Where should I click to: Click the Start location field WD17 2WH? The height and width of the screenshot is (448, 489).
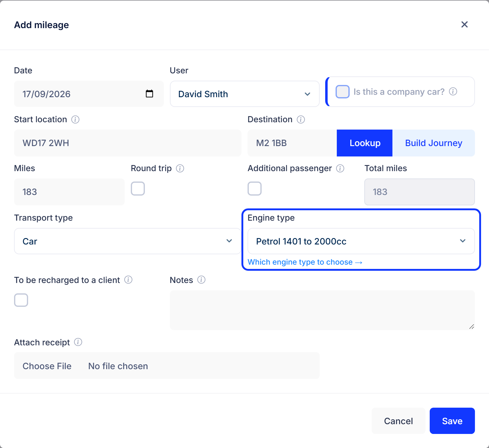[127, 143]
